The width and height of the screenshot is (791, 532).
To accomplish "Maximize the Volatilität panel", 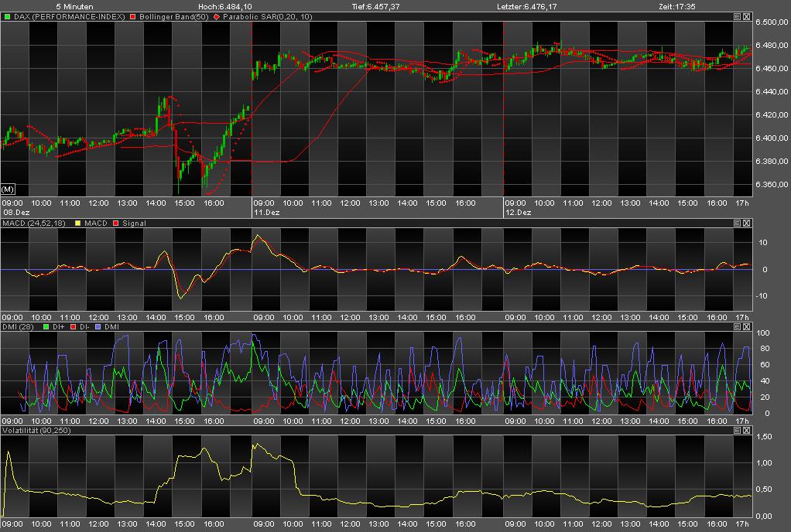I will [x=736, y=430].
